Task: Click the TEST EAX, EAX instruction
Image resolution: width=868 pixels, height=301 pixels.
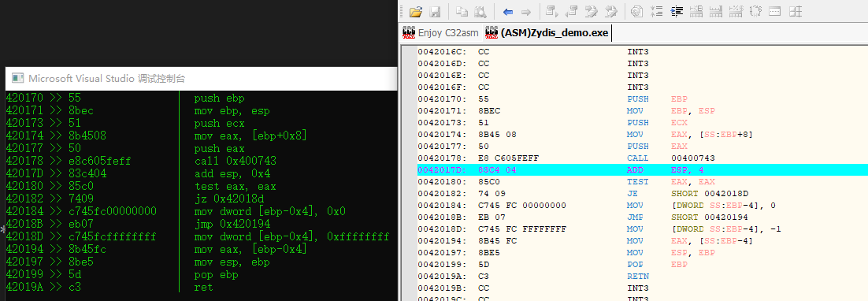Action: click(x=670, y=181)
